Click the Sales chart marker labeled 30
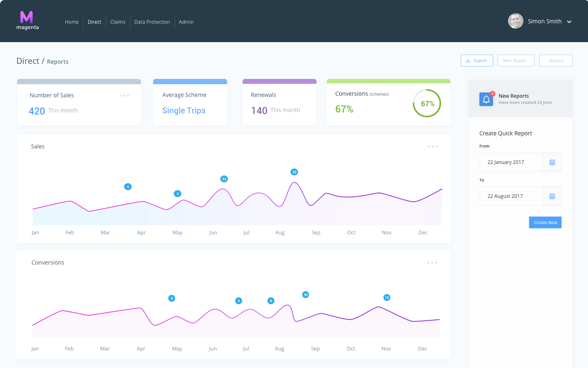This screenshot has height=368, width=588. [x=294, y=172]
